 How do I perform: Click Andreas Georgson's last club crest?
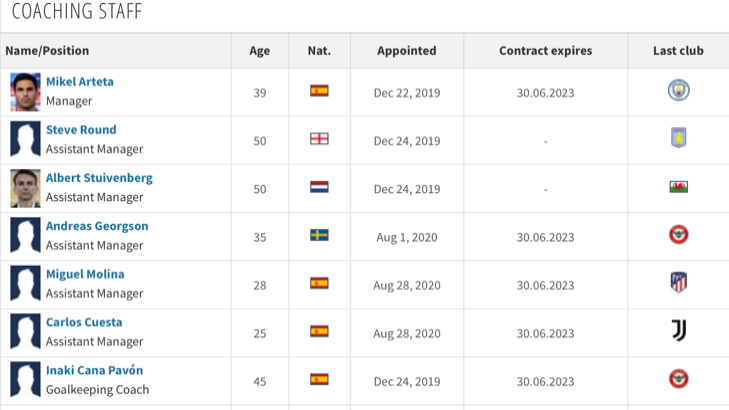(x=678, y=236)
